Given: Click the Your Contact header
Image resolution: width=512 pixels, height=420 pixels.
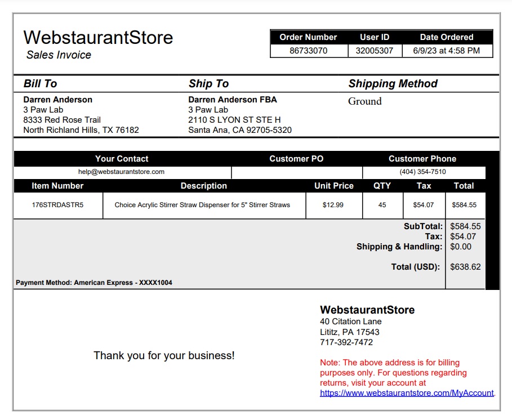Looking at the screenshot, I should pos(122,159).
